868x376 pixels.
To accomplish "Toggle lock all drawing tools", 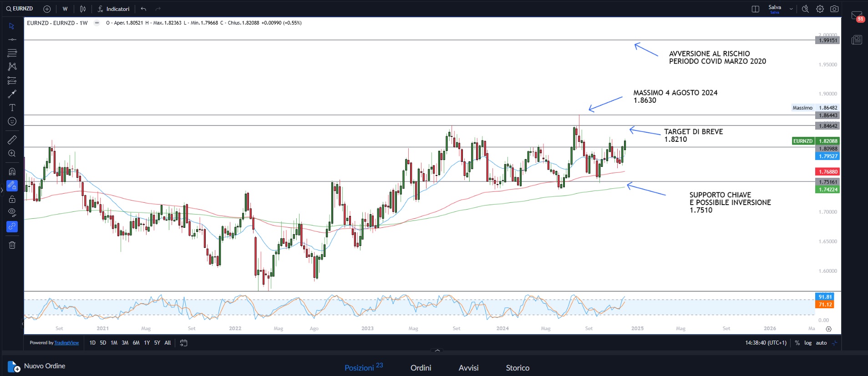I will point(12,199).
